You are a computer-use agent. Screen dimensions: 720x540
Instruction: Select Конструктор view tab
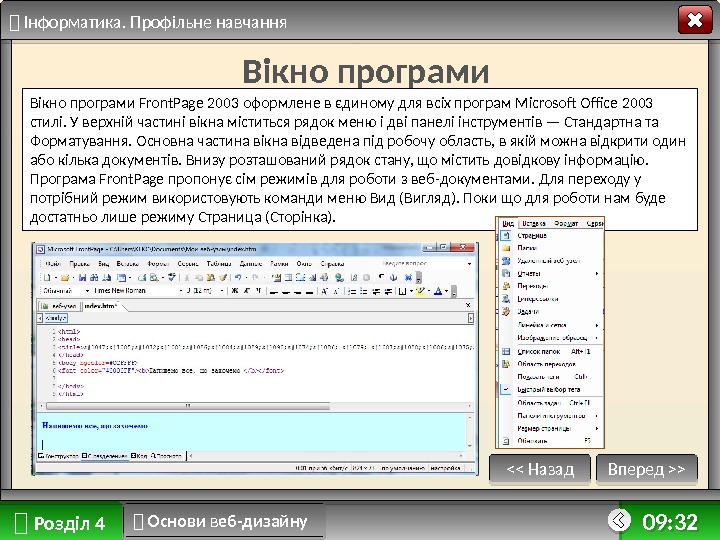[58, 456]
